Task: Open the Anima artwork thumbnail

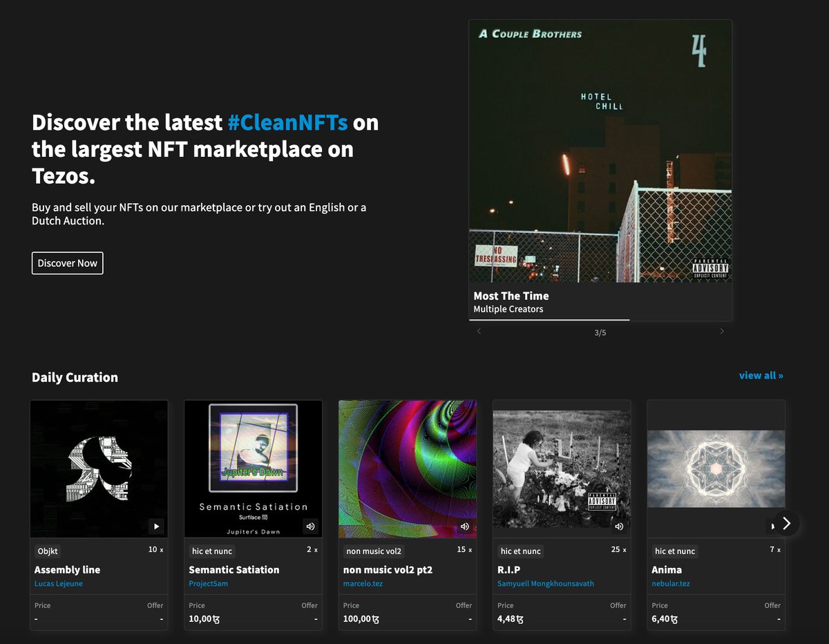Action: click(x=716, y=469)
